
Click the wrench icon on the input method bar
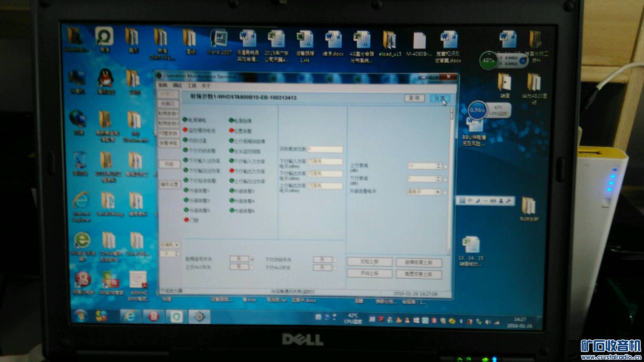pyautogui.click(x=508, y=201)
